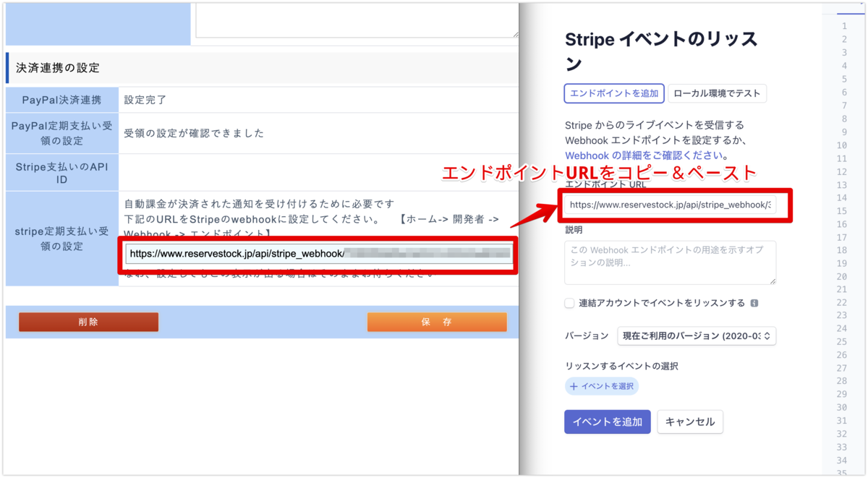Viewport: 868px width, 478px height.
Task: Select the エンドポイントを追加 tab
Action: 614,93
